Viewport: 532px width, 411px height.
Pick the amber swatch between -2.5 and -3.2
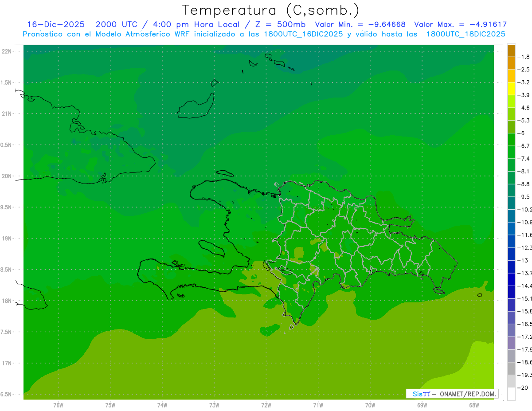click(x=511, y=76)
